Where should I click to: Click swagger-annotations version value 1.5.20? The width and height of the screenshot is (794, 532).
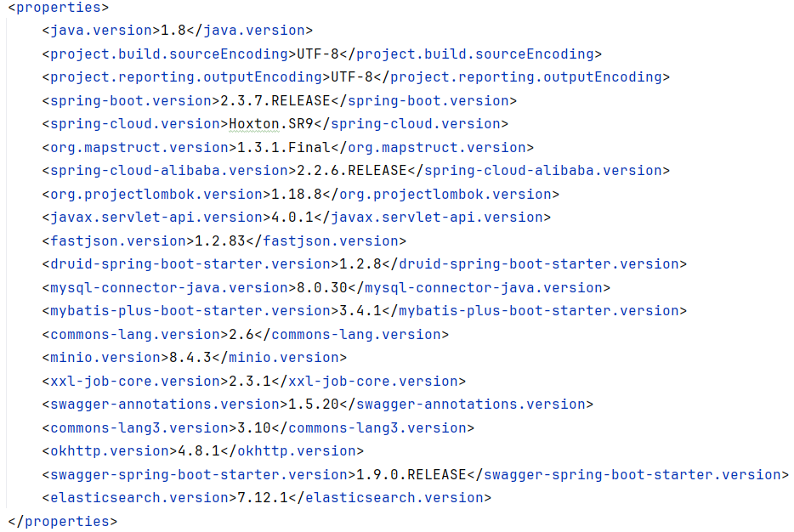click(x=314, y=405)
